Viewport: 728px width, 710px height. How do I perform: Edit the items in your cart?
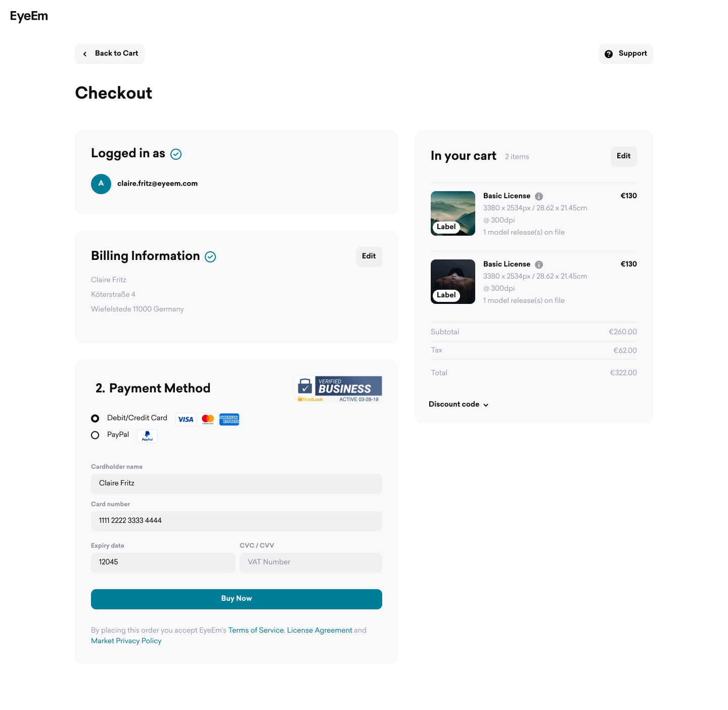click(624, 156)
